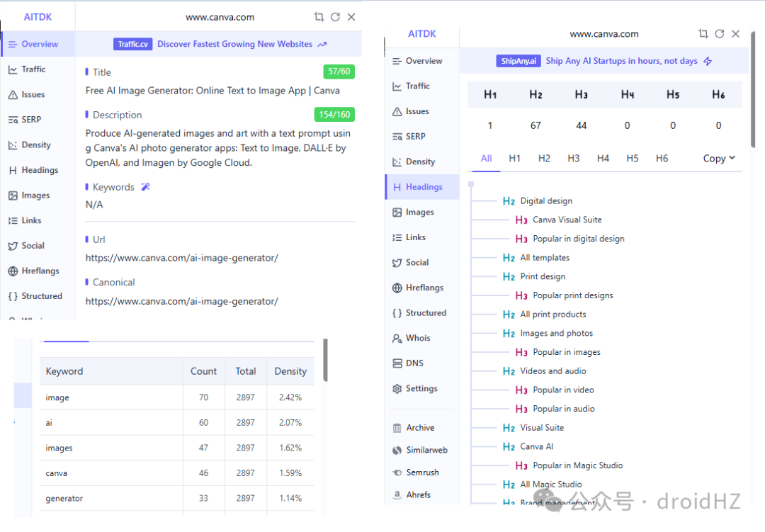Open Archive in the right sidebar

[414, 428]
